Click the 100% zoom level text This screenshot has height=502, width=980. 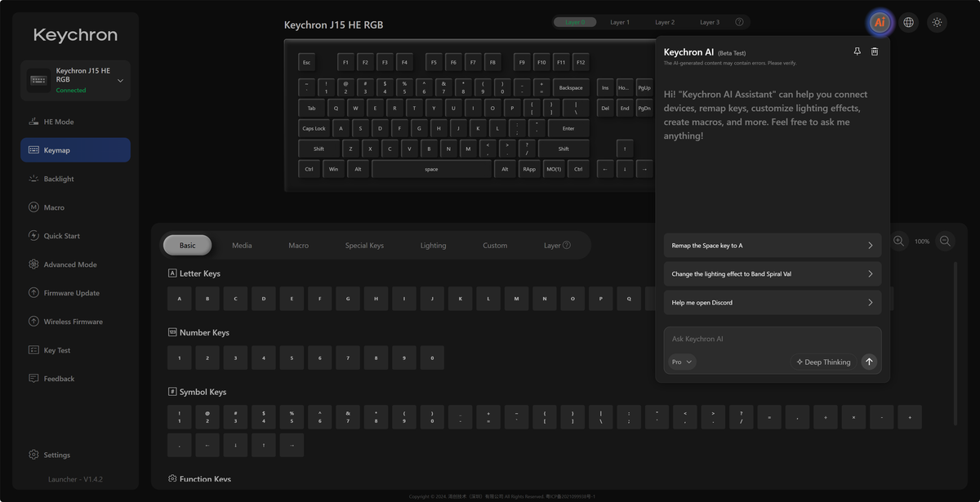pos(922,242)
